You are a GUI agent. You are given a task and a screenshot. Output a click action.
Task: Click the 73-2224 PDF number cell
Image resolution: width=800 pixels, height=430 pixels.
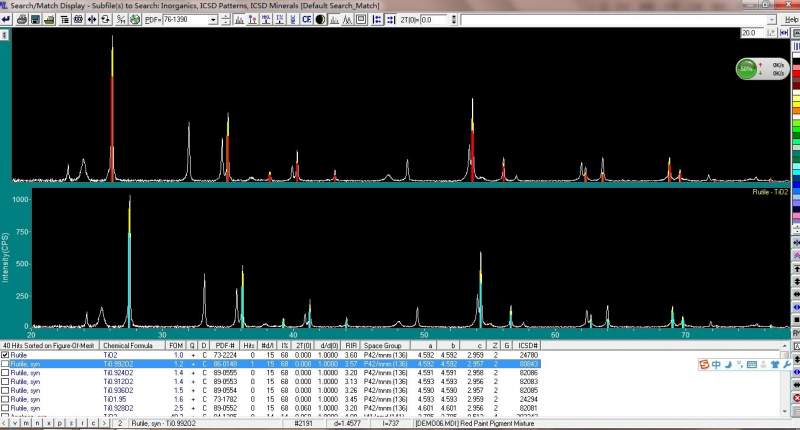click(224, 355)
